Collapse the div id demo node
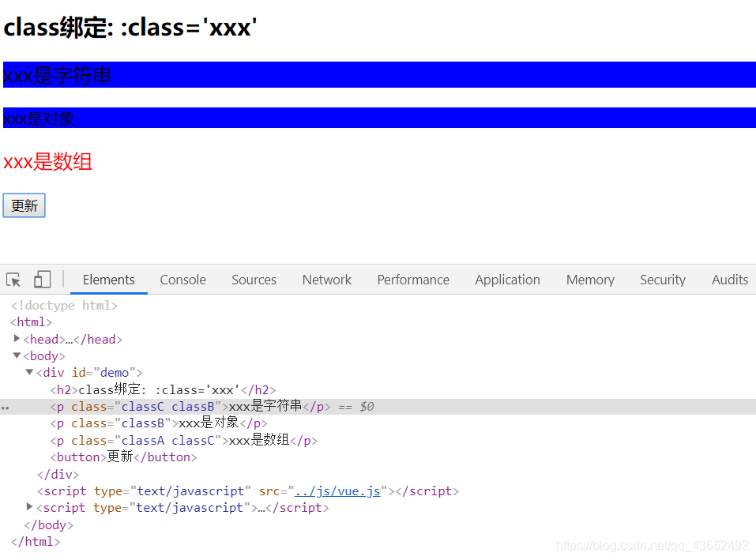 (29, 372)
